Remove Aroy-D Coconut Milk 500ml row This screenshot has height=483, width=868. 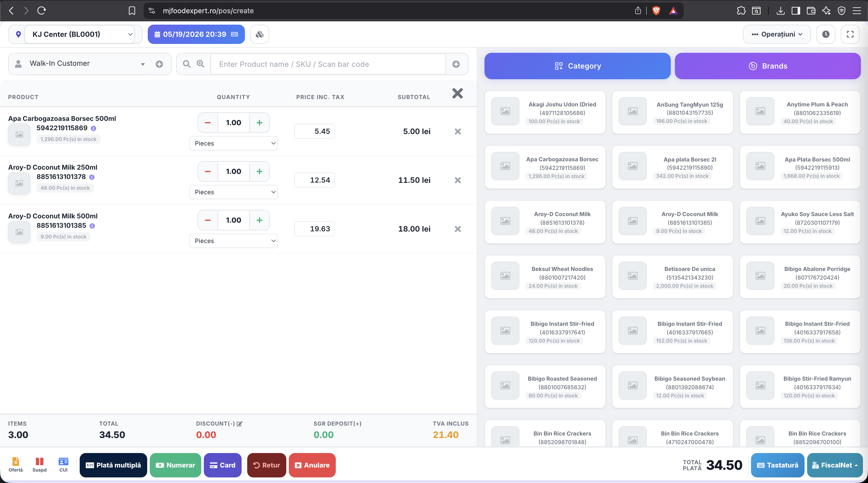click(x=458, y=229)
